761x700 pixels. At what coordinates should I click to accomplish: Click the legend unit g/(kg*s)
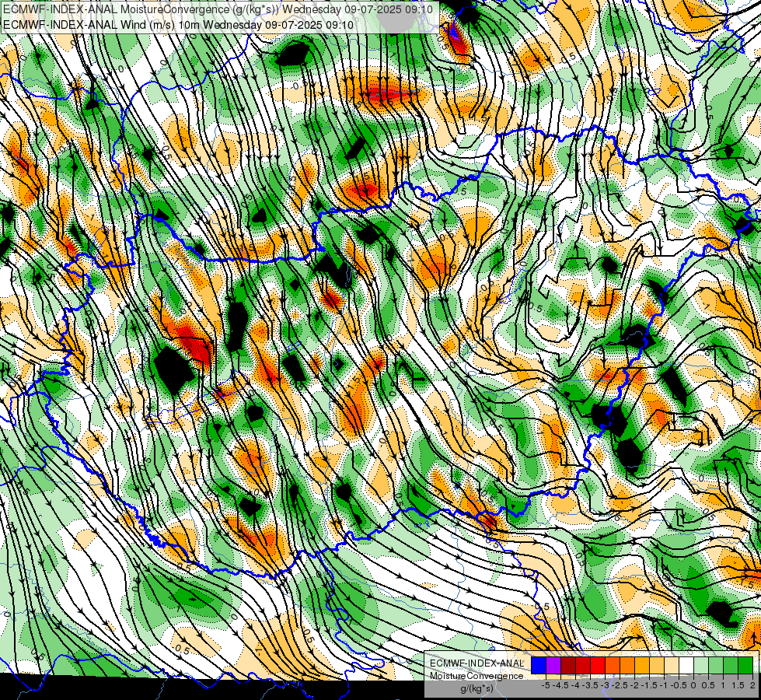476,688
